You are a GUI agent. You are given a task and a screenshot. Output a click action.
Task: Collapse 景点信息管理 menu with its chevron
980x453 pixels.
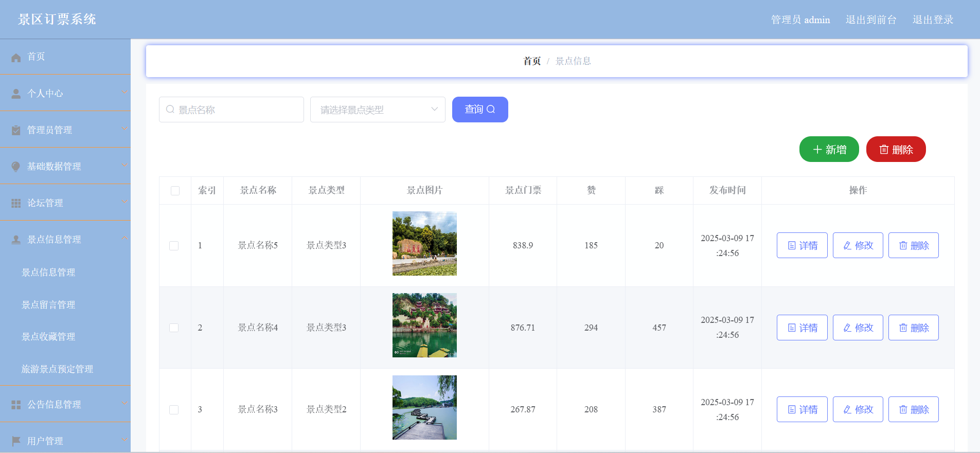tap(124, 238)
